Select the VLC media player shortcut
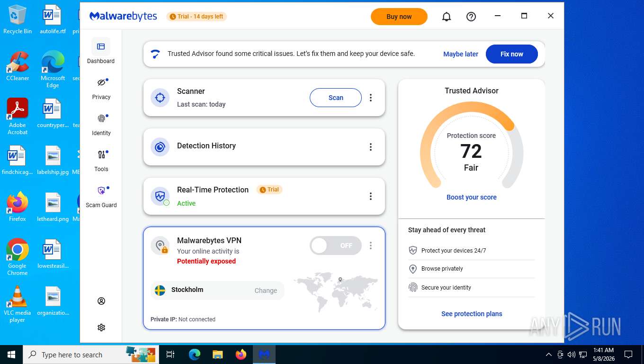 click(18, 304)
